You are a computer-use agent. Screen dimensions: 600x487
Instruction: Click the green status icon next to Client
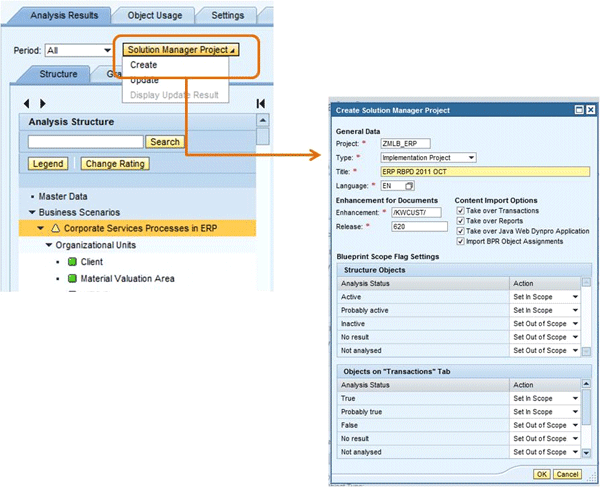click(72, 262)
